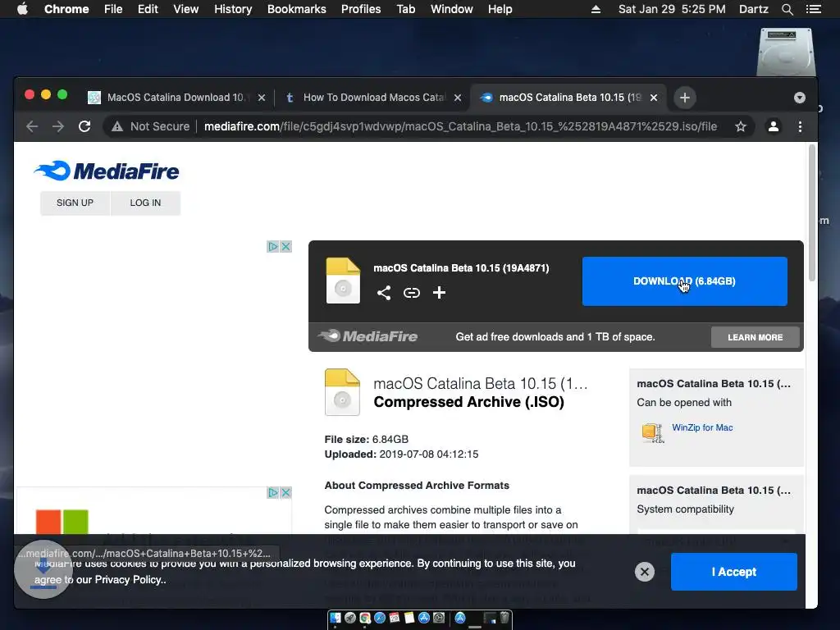This screenshot has height=630, width=840.
Task: Click the DOWNLOAD (6.84GB) button
Action: pos(685,281)
